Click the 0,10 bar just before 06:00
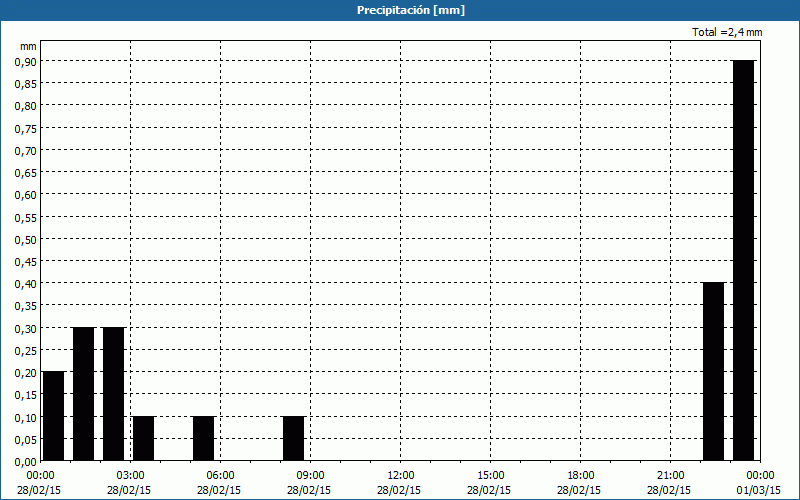This screenshot has width=800, height=500. [204, 438]
